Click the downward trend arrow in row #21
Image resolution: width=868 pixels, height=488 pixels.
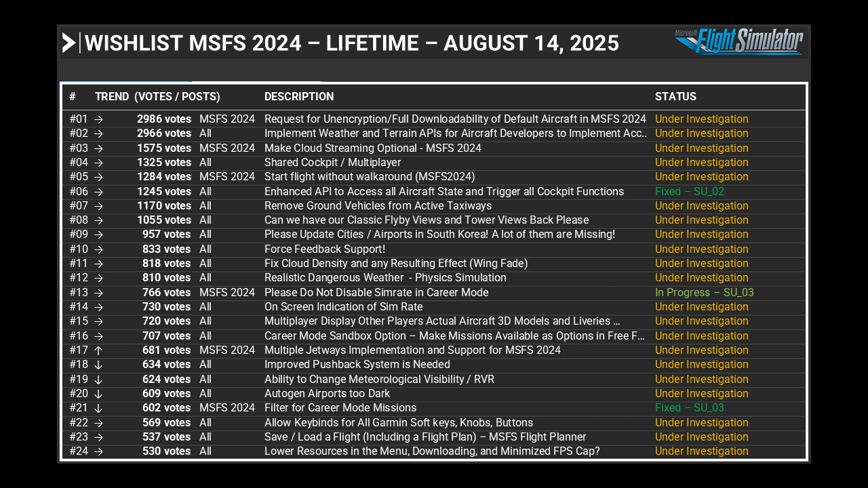[x=98, y=408]
